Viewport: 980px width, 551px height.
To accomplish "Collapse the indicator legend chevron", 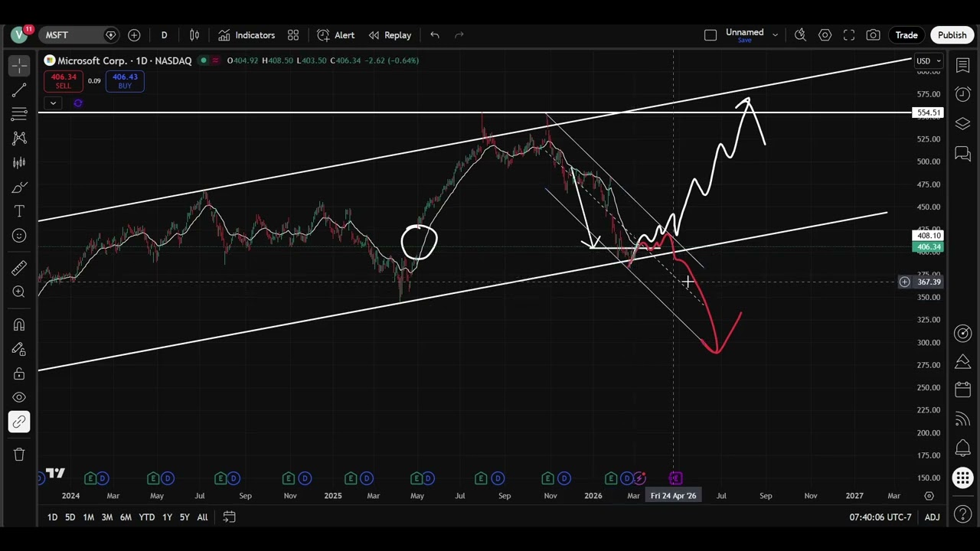I will (x=53, y=103).
